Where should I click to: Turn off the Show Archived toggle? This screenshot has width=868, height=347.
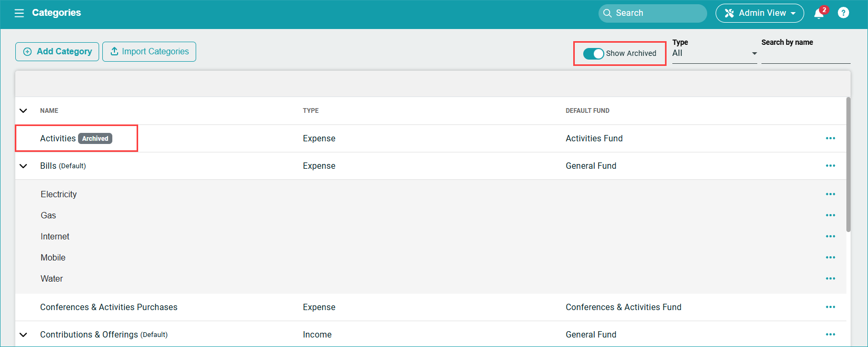click(594, 53)
